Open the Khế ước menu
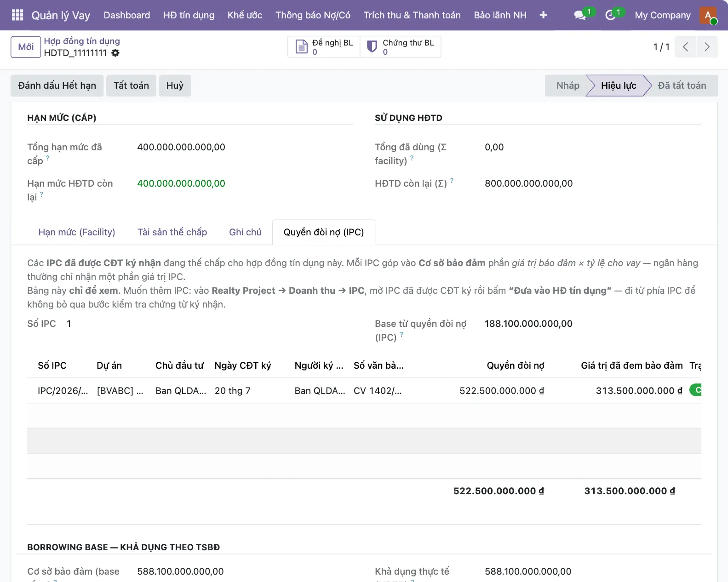728x582 pixels. click(245, 15)
